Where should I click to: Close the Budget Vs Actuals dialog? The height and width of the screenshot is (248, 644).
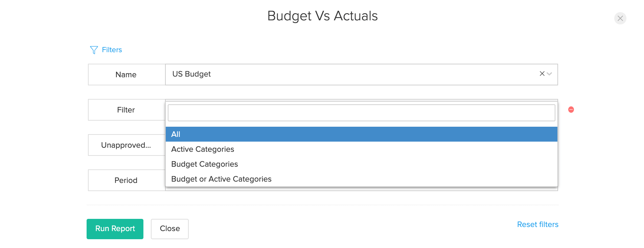[620, 18]
